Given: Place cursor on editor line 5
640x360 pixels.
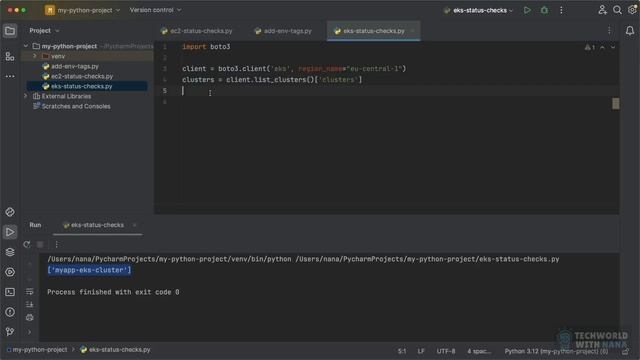Looking at the screenshot, I should [x=386, y=91].
